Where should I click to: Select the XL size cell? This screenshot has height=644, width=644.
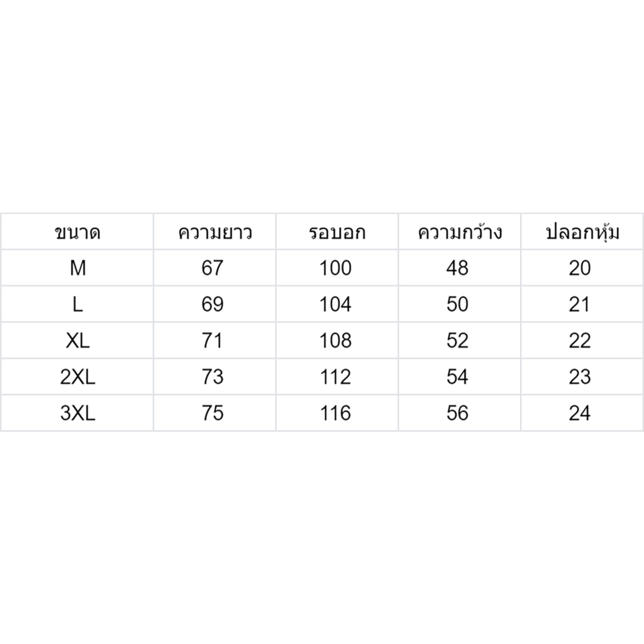(77, 341)
